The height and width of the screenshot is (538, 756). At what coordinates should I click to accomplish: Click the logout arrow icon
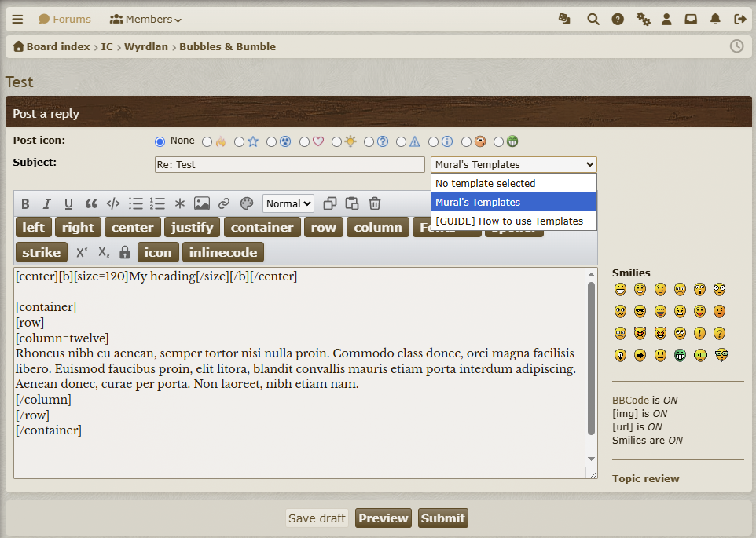point(739,20)
